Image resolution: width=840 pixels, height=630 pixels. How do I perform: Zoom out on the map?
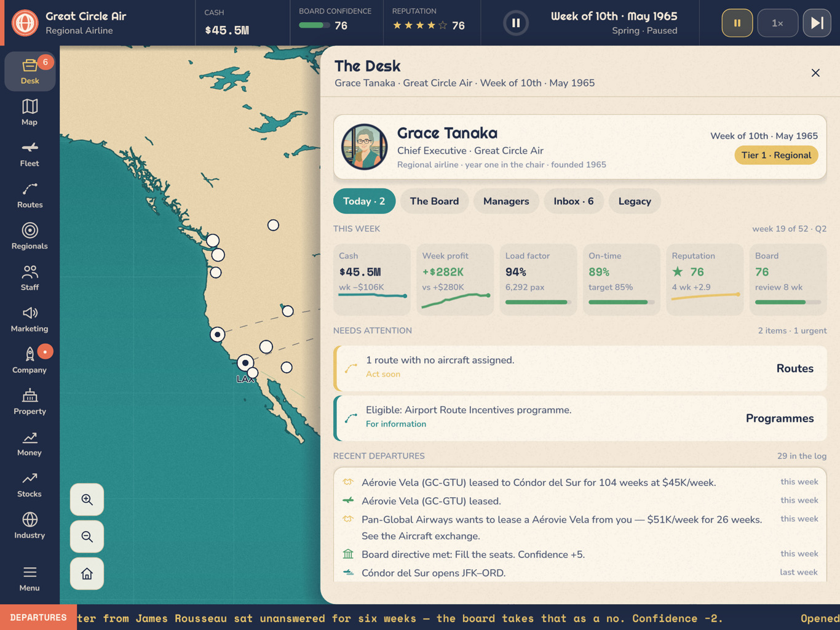(x=87, y=536)
